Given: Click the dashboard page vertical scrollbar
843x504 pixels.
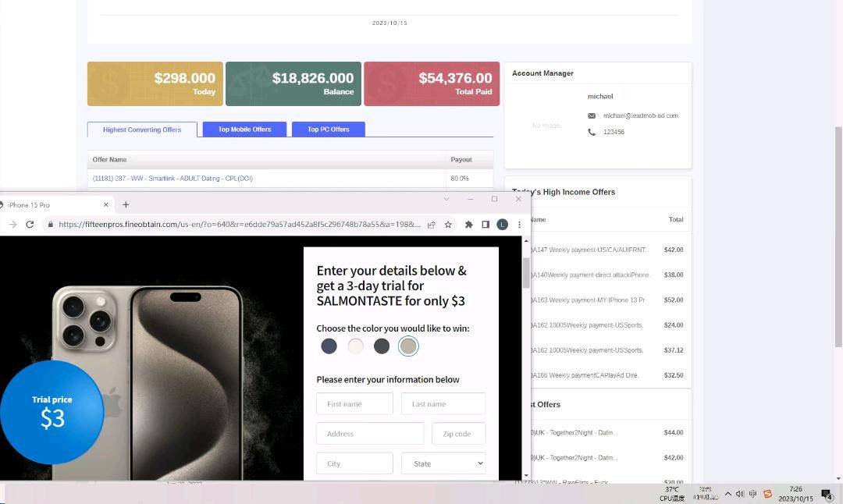Looking at the screenshot, I should coord(838,236).
